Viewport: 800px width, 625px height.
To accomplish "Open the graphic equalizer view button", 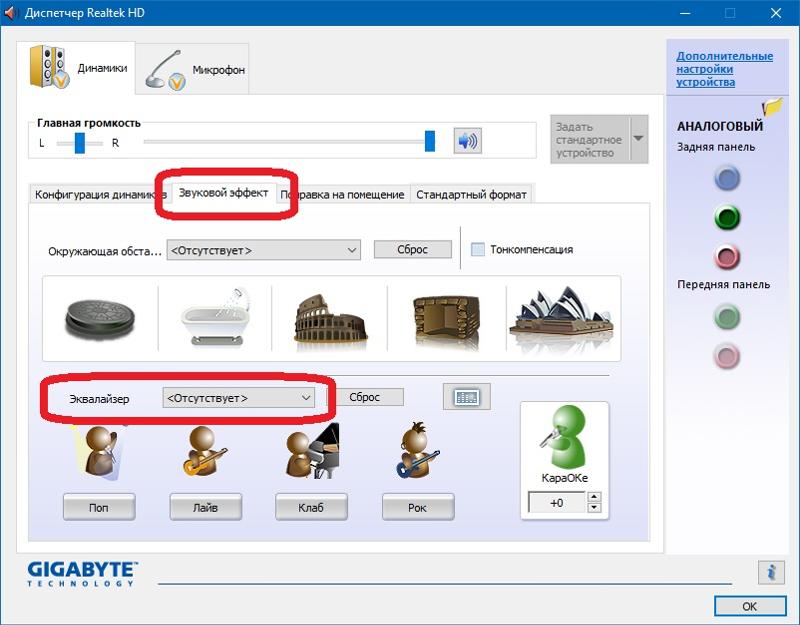I will [467, 397].
